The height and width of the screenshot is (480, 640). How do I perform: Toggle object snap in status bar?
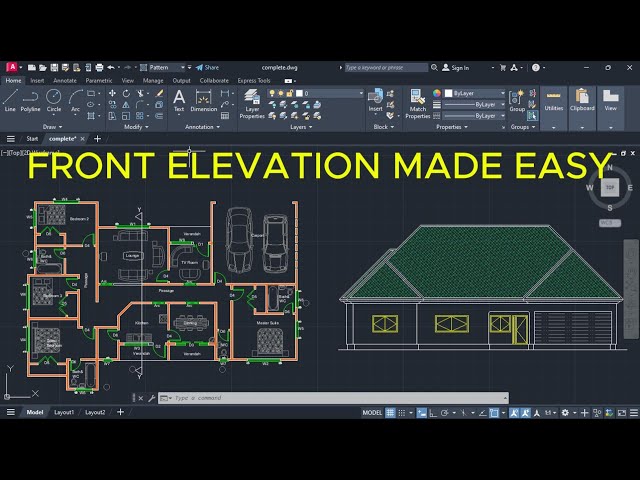[494, 413]
